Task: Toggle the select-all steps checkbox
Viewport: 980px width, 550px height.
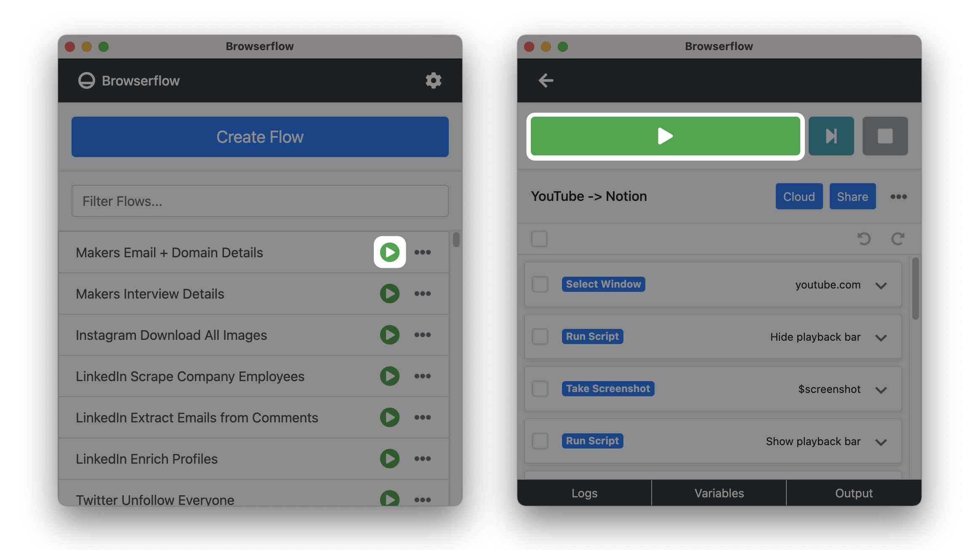Action: coord(539,239)
